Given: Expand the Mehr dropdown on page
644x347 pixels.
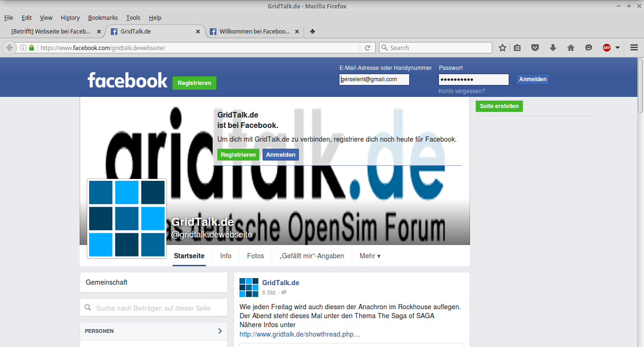Looking at the screenshot, I should coord(370,256).
